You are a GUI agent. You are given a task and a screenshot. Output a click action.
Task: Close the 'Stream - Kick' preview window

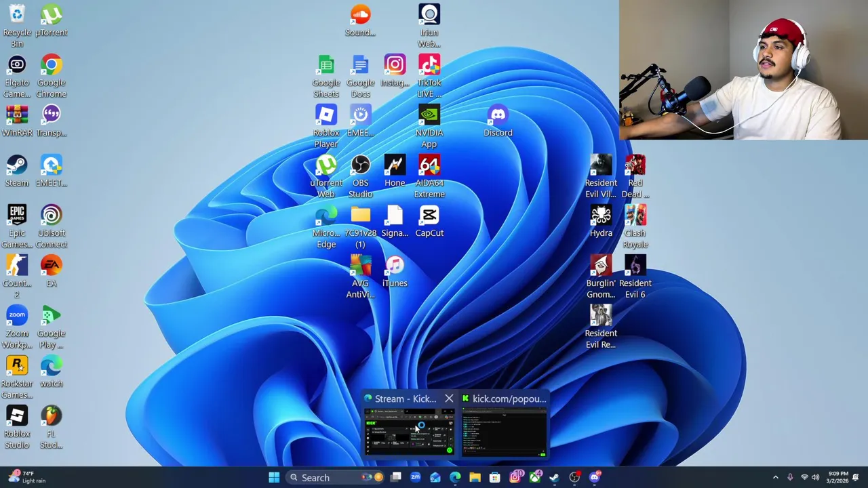click(x=449, y=399)
